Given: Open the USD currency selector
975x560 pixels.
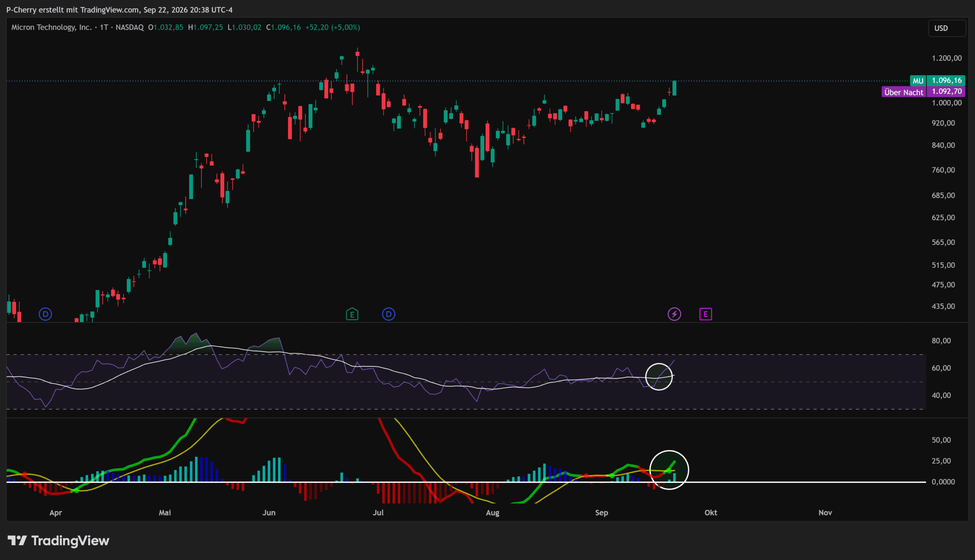Looking at the screenshot, I should point(947,28).
